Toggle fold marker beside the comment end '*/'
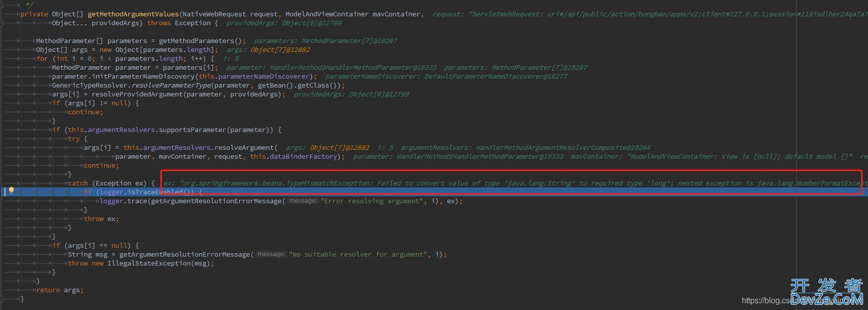Viewport: 868px width, 310px height. (2, 5)
